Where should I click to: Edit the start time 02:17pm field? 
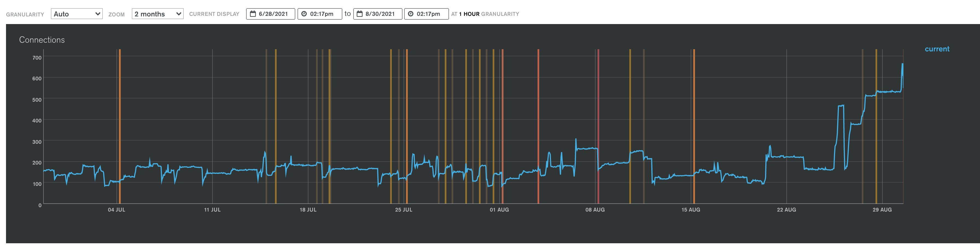pyautogui.click(x=320, y=14)
